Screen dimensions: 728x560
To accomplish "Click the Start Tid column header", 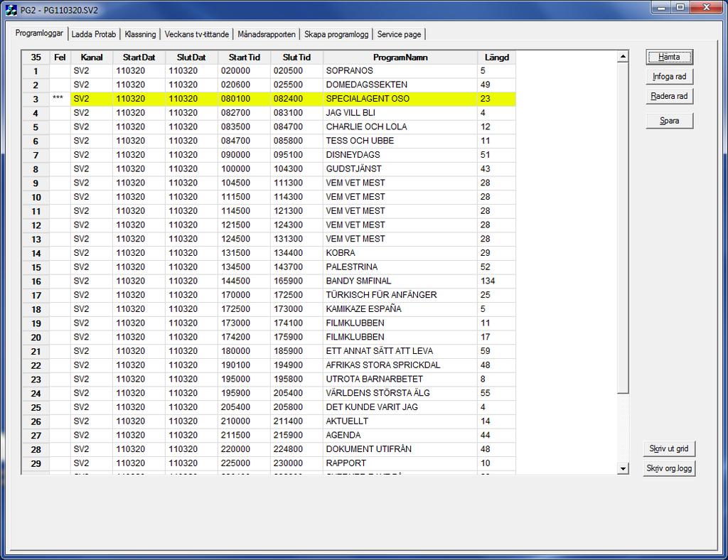I will click(x=245, y=58).
